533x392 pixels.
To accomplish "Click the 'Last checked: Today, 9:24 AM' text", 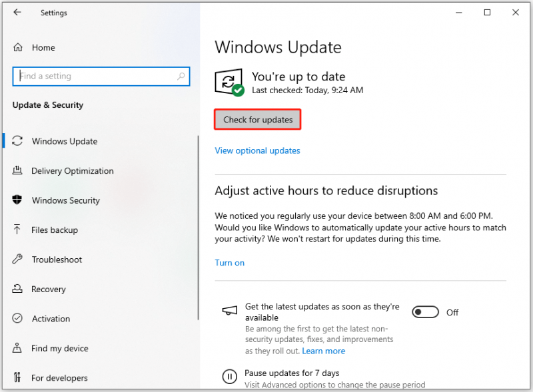I will click(307, 90).
